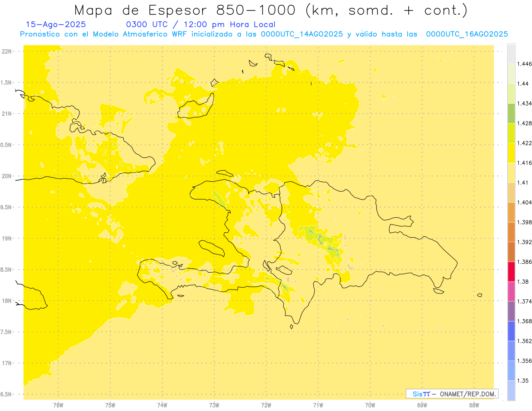This screenshot has width=532, height=411.
Task: Click the green swatch between 1.428 and 1.434
Action: (511, 113)
